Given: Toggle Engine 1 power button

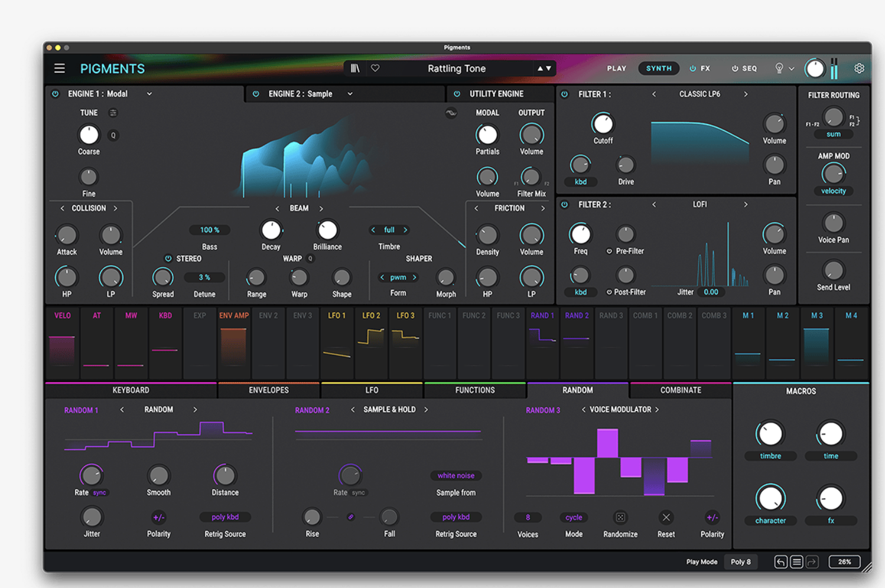Looking at the screenshot, I should pos(56,94).
